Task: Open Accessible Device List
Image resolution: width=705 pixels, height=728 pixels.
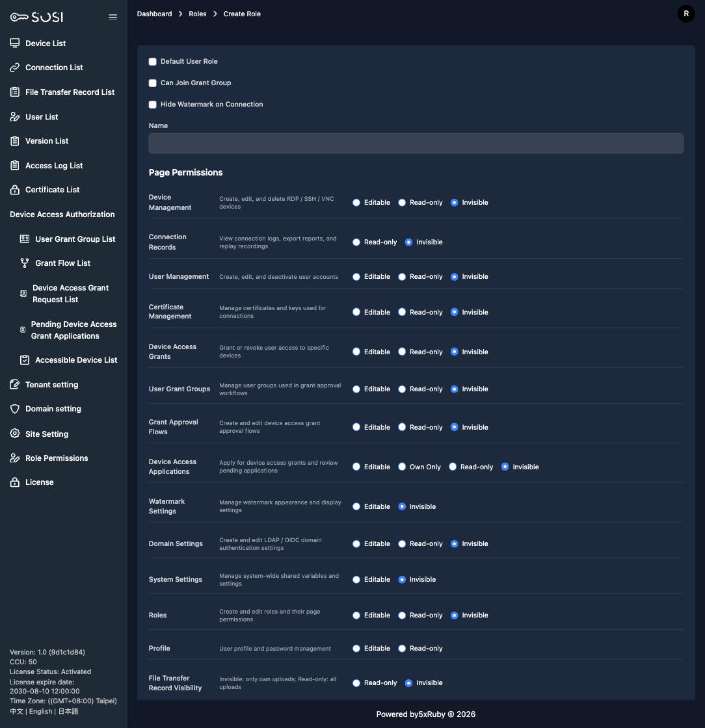Action: click(x=76, y=360)
